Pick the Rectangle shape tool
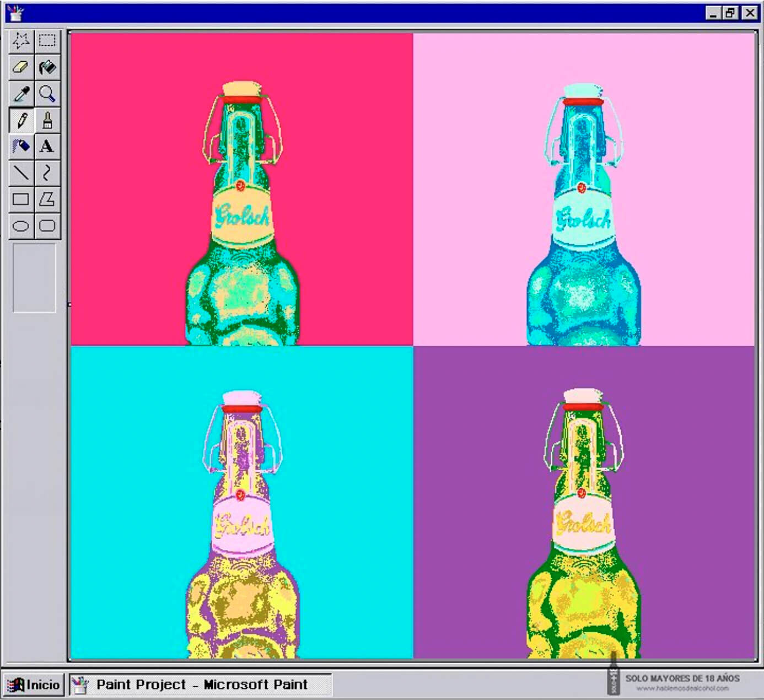This screenshot has height=700, width=764. [x=21, y=200]
